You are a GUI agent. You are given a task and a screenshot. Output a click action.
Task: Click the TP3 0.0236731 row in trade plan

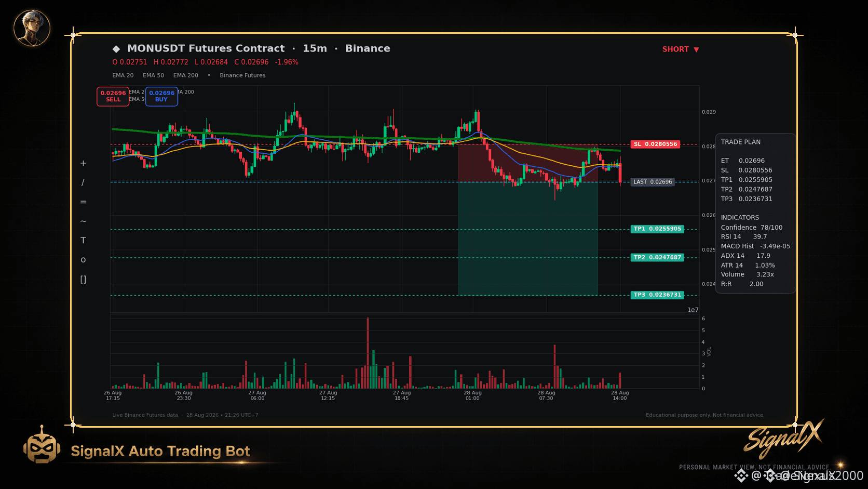(x=746, y=199)
